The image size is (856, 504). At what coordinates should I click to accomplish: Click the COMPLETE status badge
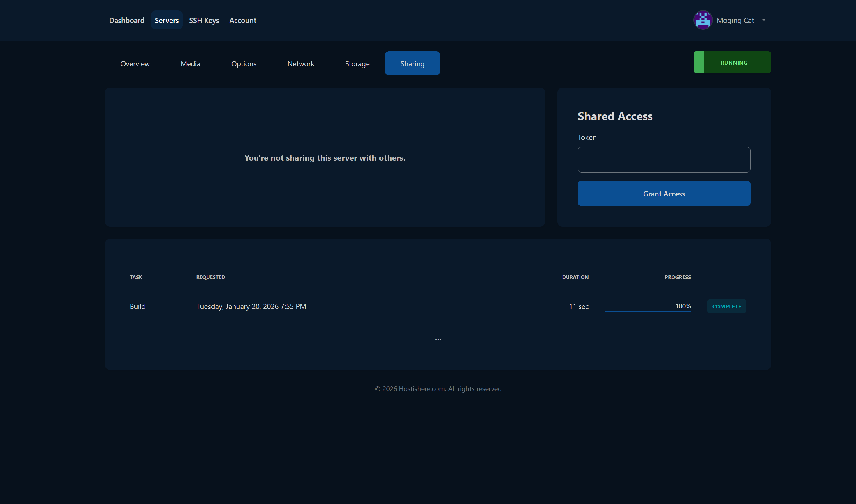[x=726, y=306]
